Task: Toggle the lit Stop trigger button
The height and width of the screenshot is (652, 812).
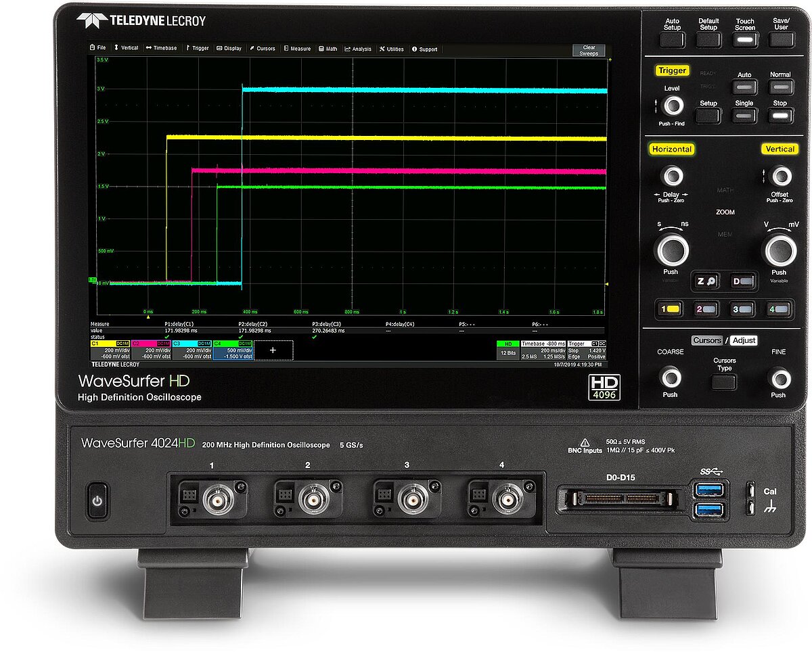Action: pyautogui.click(x=780, y=116)
